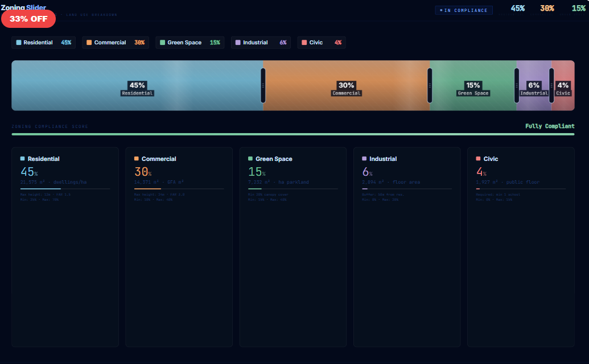Image resolution: width=589 pixels, height=364 pixels.
Task: Select the 30% Commercial segment in the slider bar
Action: (x=347, y=85)
